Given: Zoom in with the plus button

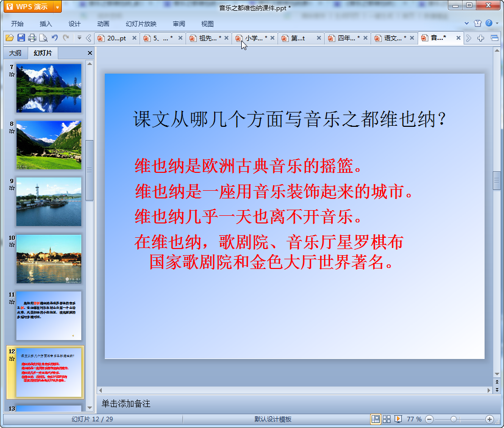Looking at the screenshot, I should (490, 419).
